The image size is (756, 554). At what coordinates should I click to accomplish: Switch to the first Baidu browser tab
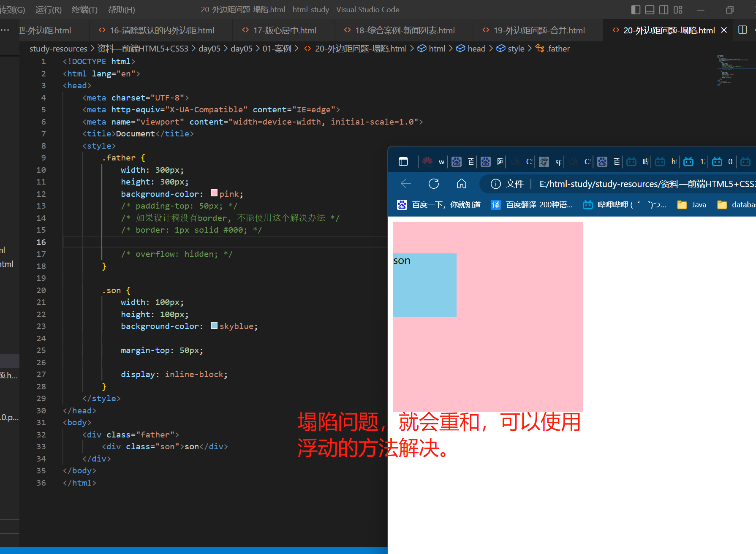click(462, 162)
